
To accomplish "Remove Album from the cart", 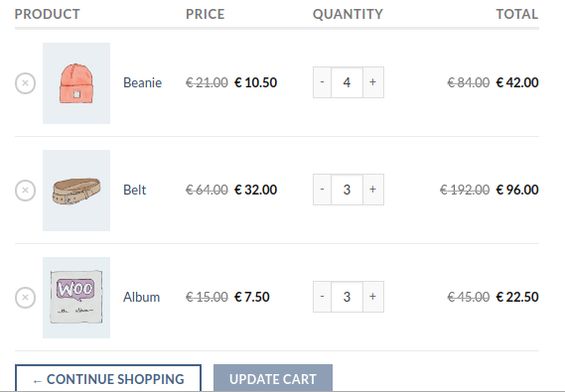I will pyautogui.click(x=25, y=298).
